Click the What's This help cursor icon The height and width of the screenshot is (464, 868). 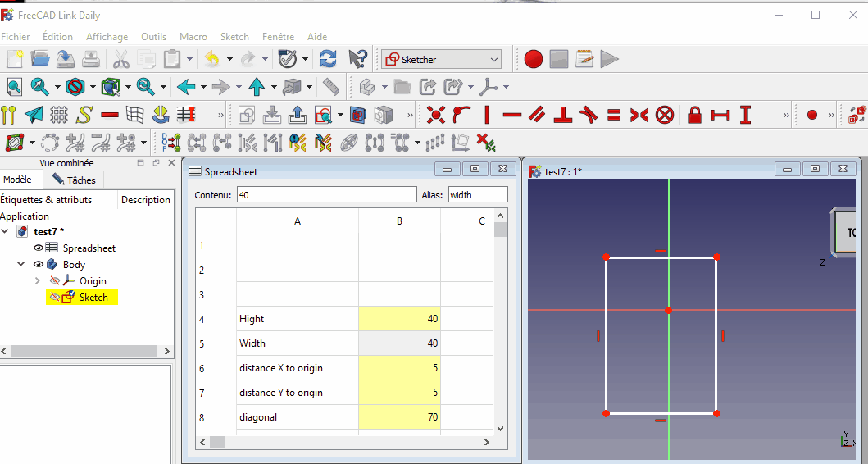coord(357,59)
